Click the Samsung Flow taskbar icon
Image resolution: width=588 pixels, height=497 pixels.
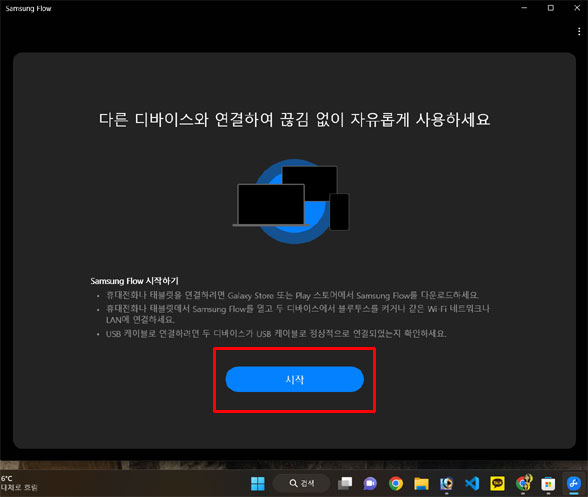(x=573, y=483)
